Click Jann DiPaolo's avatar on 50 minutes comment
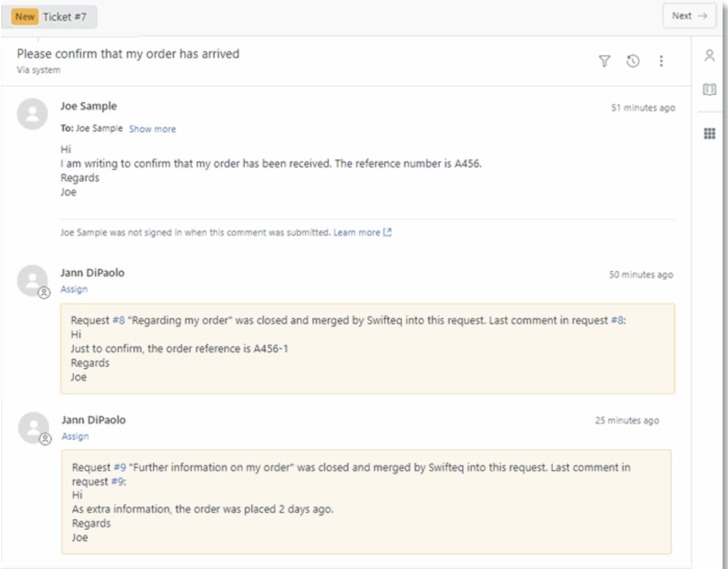This screenshot has width=728, height=569. point(32,281)
